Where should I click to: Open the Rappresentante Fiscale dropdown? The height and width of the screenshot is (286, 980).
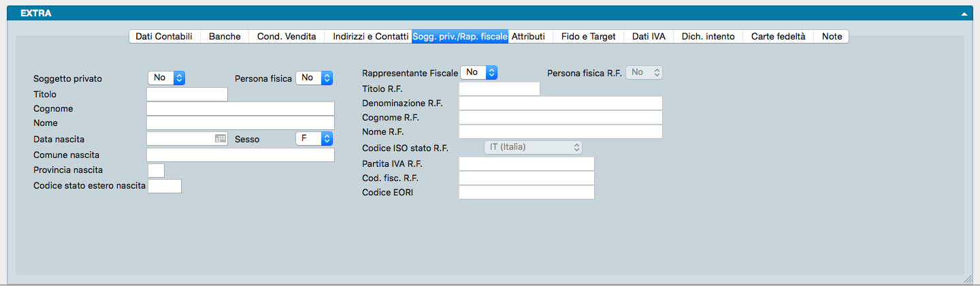(479, 72)
